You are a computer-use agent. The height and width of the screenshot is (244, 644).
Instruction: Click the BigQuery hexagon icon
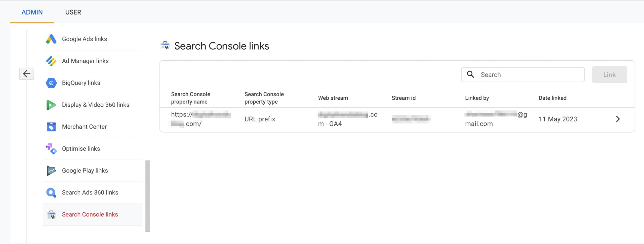pos(51,83)
